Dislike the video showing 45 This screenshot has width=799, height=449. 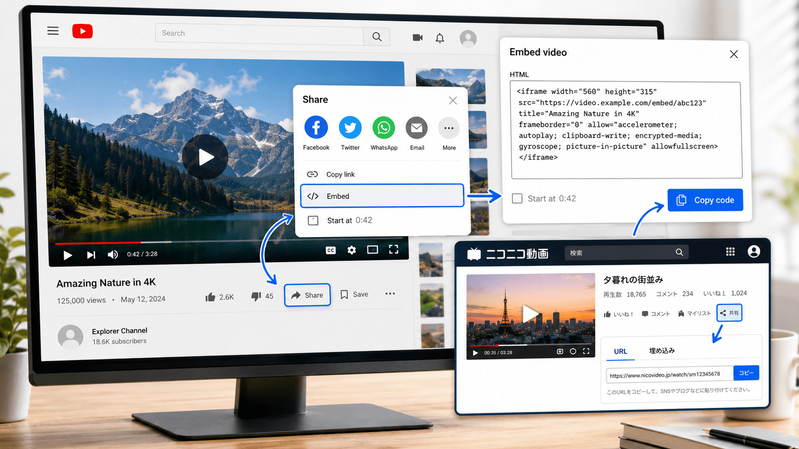262,296
